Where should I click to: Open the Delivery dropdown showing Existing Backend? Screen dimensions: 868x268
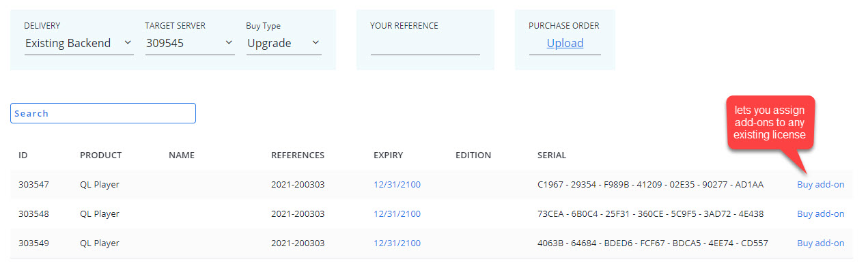pyautogui.click(x=79, y=44)
